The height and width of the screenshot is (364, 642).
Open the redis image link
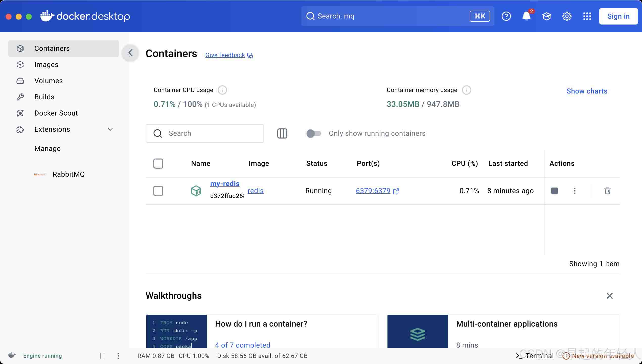click(256, 191)
